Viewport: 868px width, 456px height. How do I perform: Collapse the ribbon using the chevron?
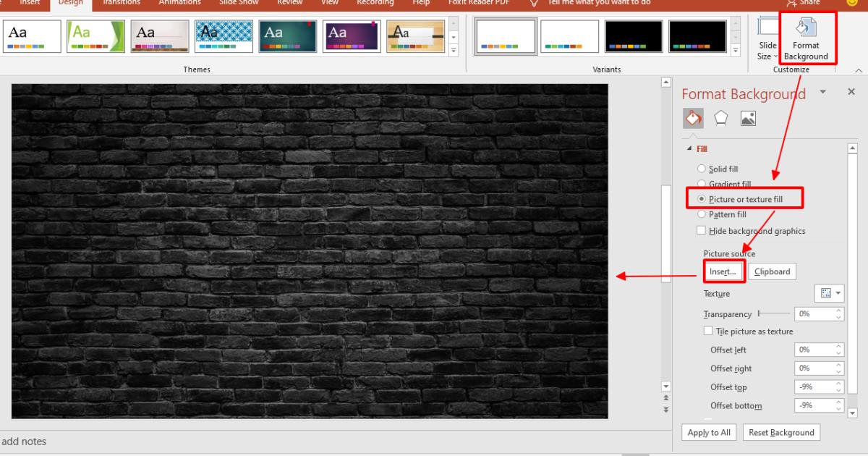859,70
